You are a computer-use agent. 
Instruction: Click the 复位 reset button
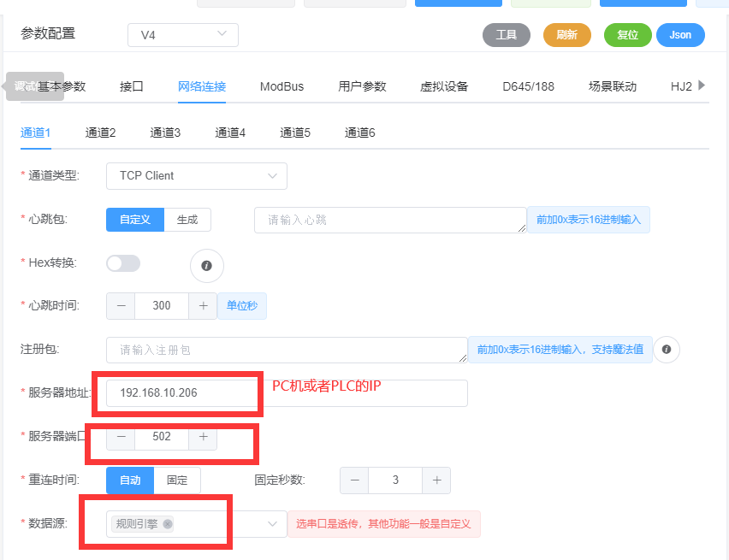627,35
